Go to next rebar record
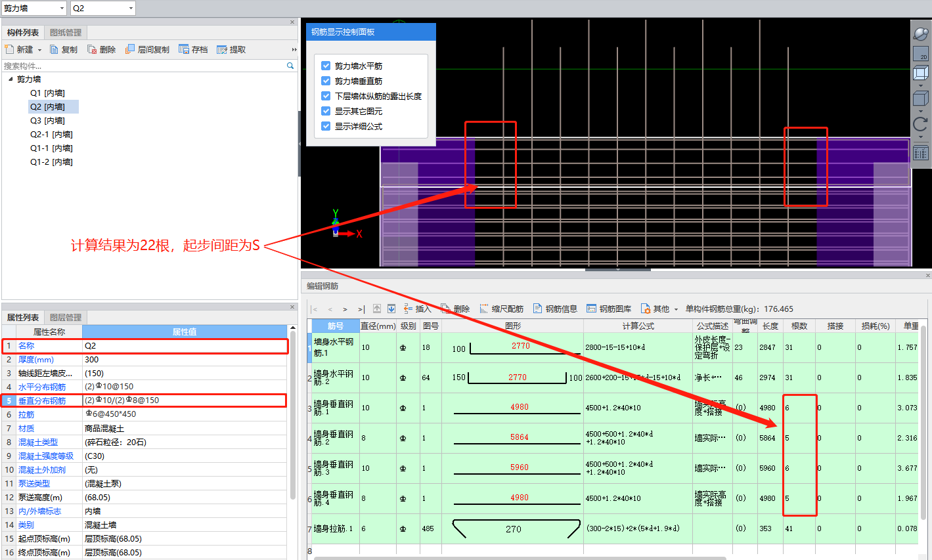Screen dimensions: 932x560 click(x=345, y=309)
